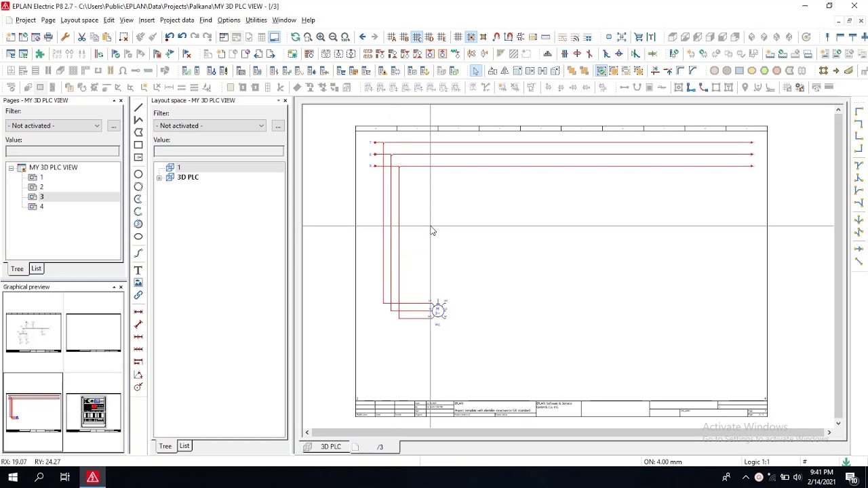The width and height of the screenshot is (868, 488).
Task: Switch Layout space navigator to Tree view
Action: point(165,446)
